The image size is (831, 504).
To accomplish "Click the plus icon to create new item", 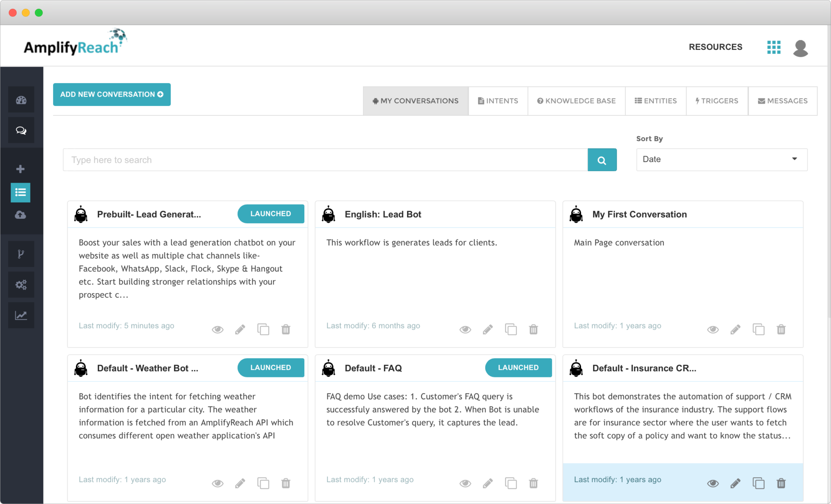I will tap(20, 169).
